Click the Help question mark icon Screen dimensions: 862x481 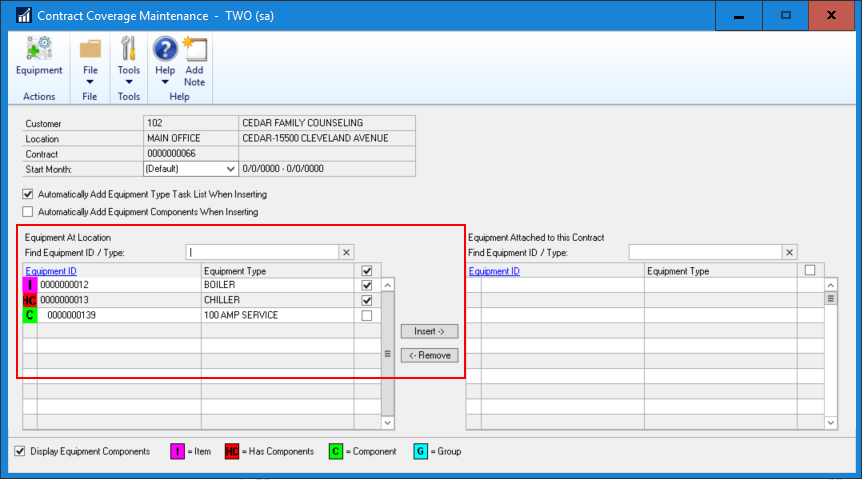(x=165, y=49)
